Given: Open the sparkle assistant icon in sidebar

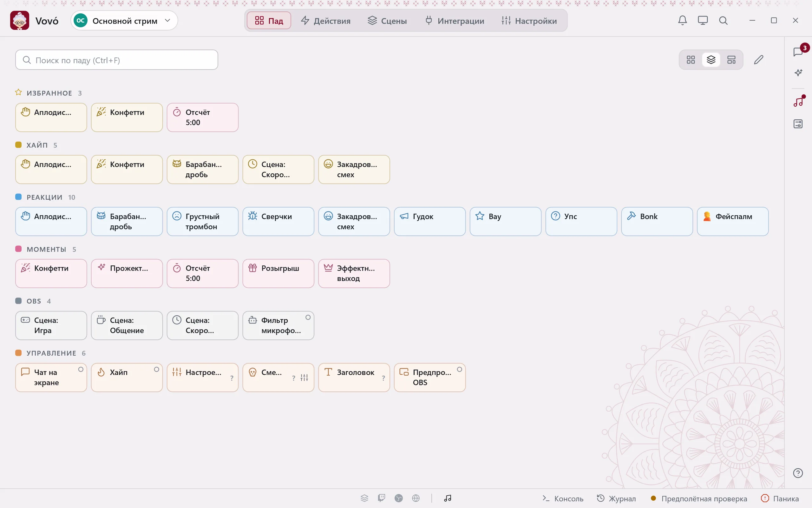Looking at the screenshot, I should pos(798,73).
